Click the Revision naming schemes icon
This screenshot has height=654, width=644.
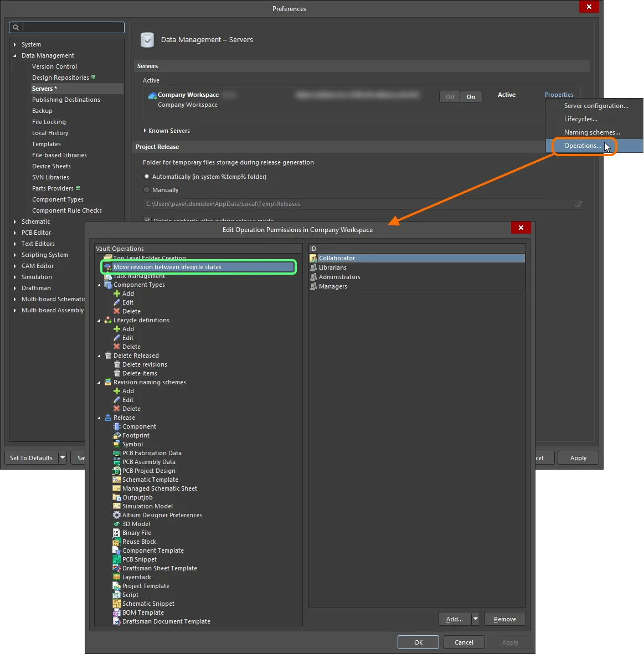(x=108, y=383)
